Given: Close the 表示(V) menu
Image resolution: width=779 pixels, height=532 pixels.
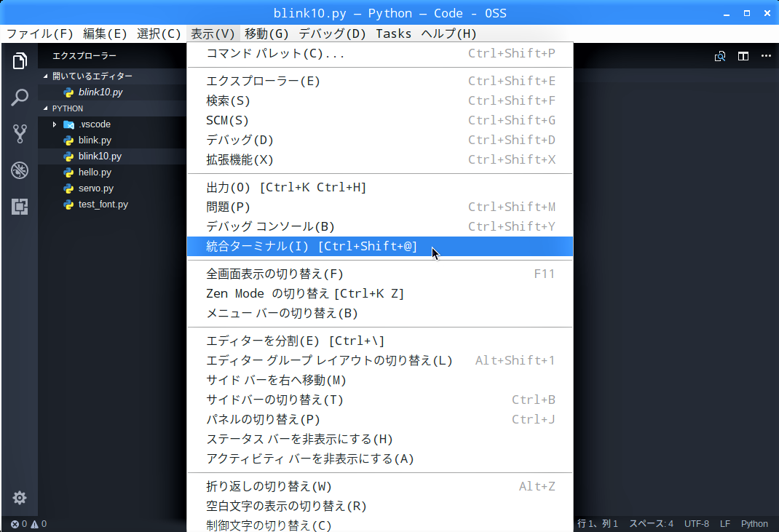Looking at the screenshot, I should coord(213,33).
